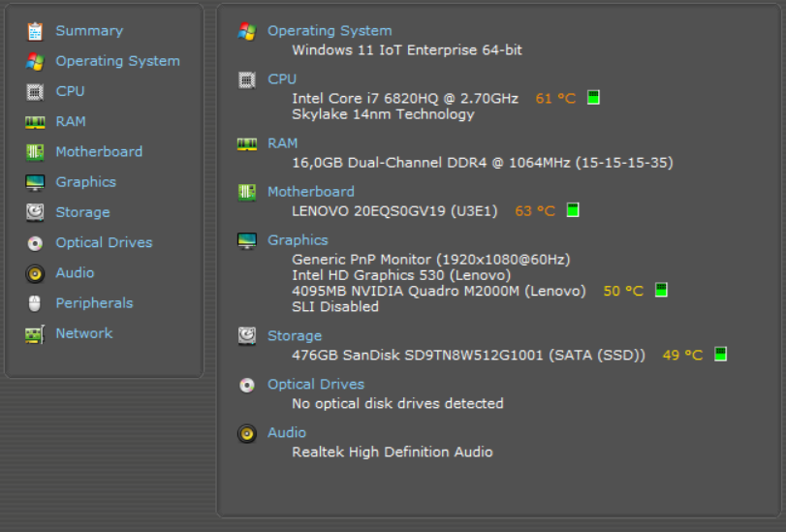Follow the Storage heading link in summary
Image resolution: width=786 pixels, height=532 pixels.
click(295, 336)
